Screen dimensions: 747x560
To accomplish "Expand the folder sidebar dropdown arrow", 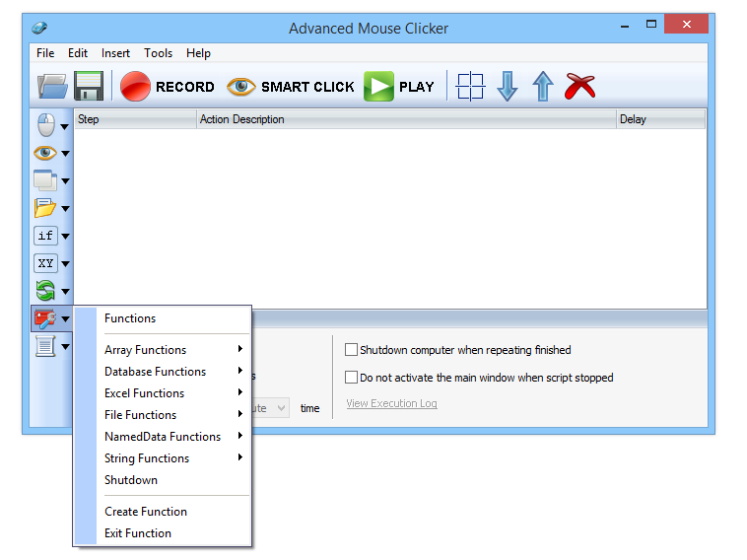I will (x=65, y=209).
